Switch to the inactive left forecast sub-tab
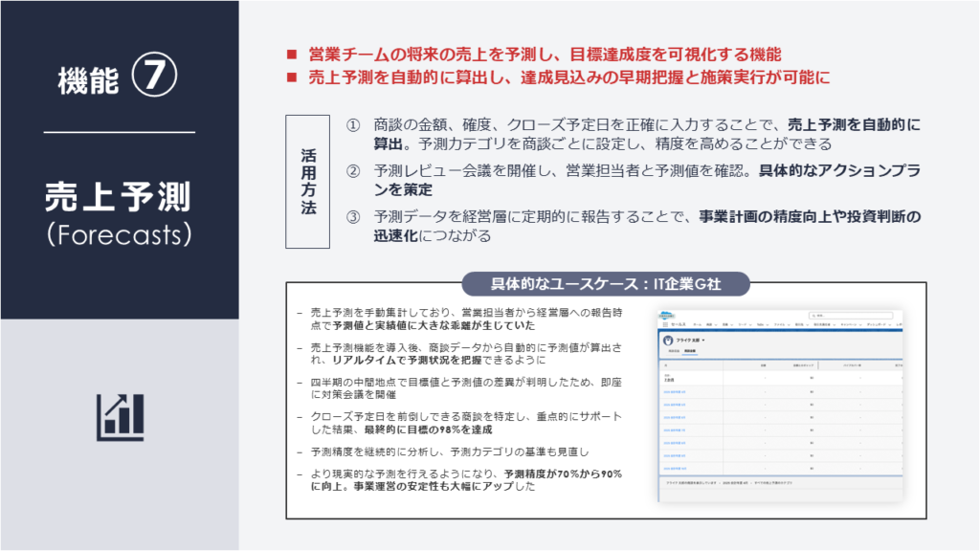The width and height of the screenshot is (980, 551). point(670,351)
